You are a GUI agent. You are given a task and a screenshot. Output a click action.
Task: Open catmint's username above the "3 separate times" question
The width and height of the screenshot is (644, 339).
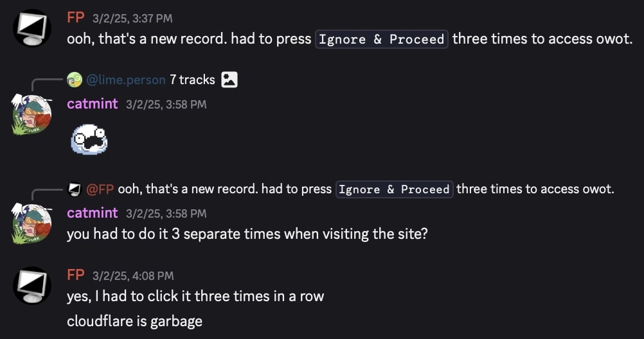point(92,213)
